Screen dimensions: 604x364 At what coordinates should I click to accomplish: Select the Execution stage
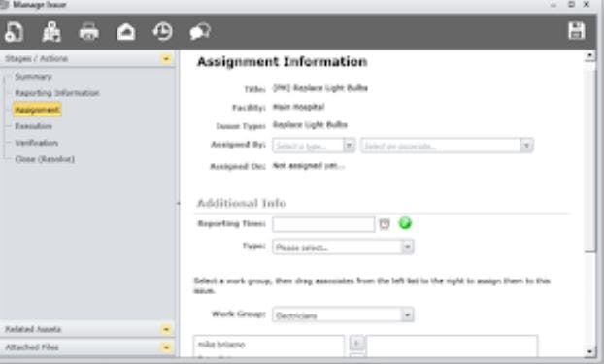[34, 126]
